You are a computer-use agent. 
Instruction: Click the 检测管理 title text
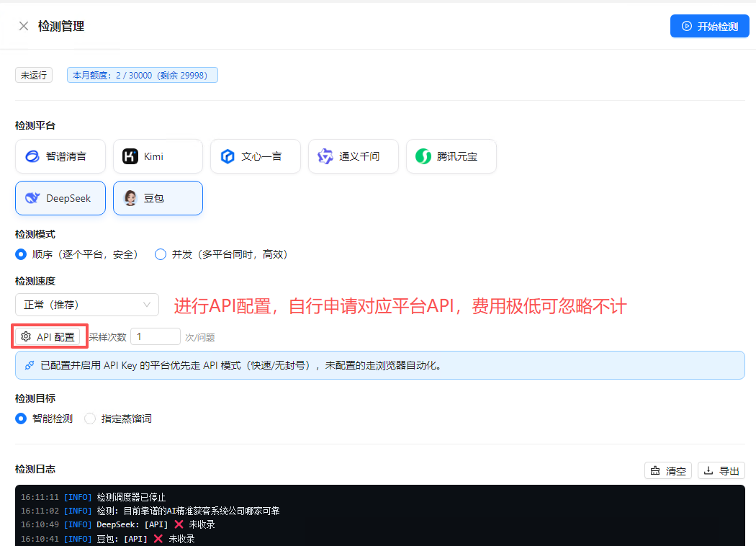[x=61, y=26]
